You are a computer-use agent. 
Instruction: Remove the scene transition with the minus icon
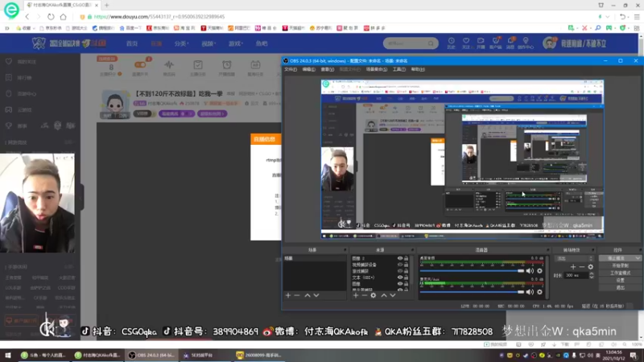581,267
